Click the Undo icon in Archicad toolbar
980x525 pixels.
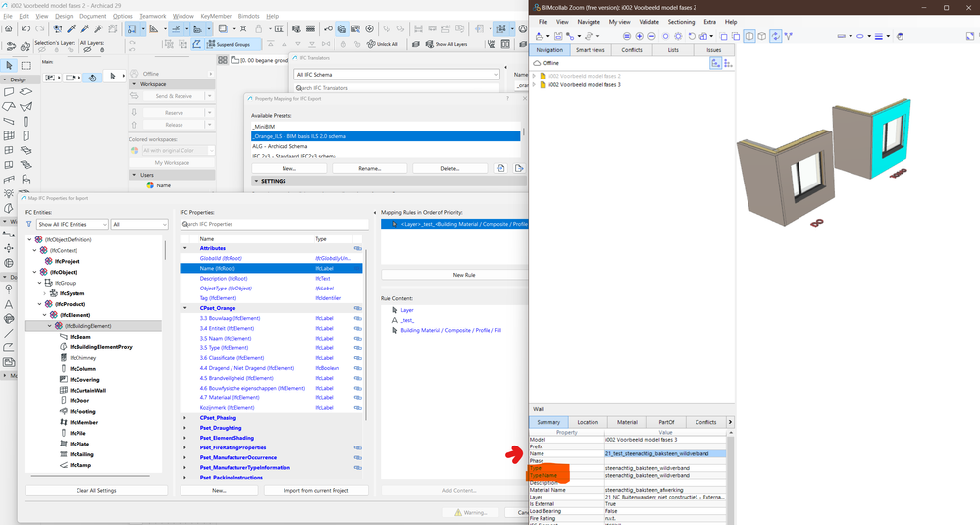pyautogui.click(x=26, y=28)
